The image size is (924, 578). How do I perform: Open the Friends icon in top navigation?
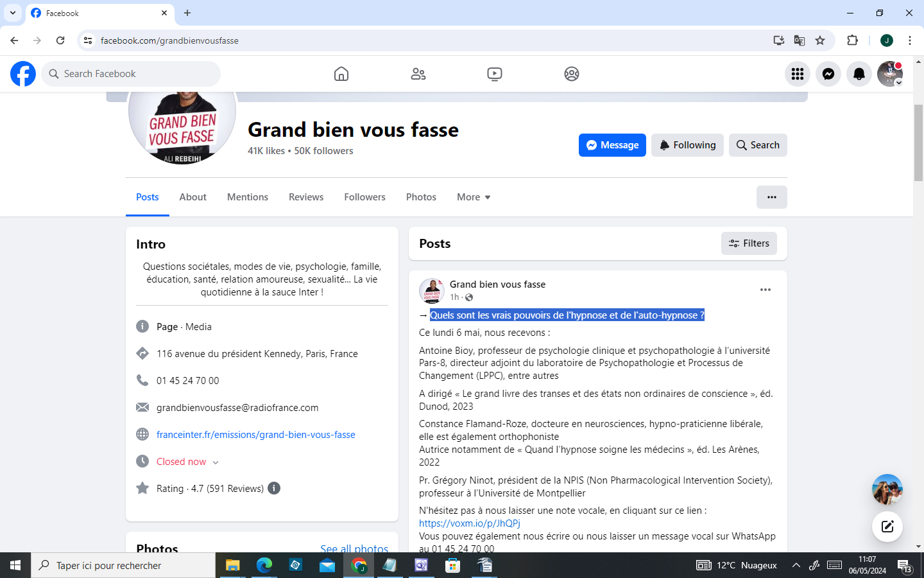418,74
